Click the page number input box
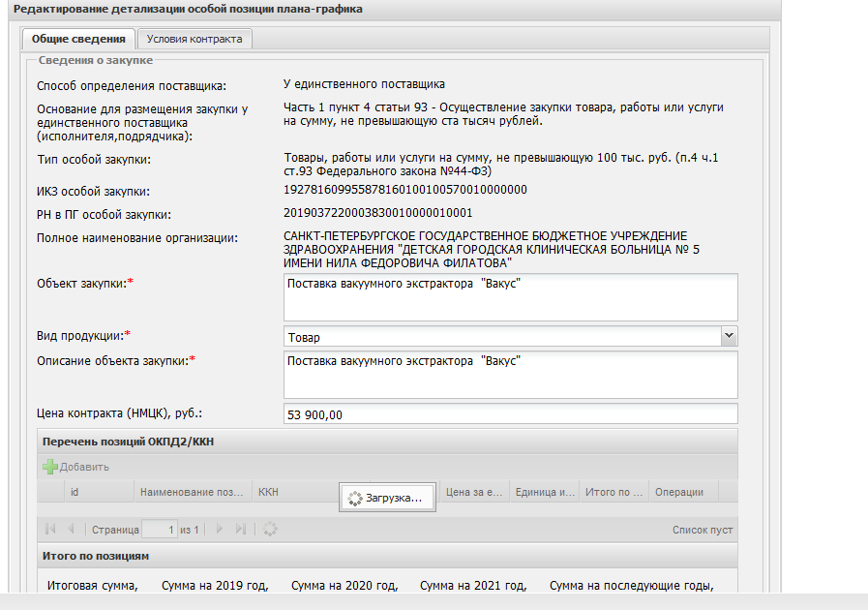This screenshot has height=610, width=868. tap(160, 530)
